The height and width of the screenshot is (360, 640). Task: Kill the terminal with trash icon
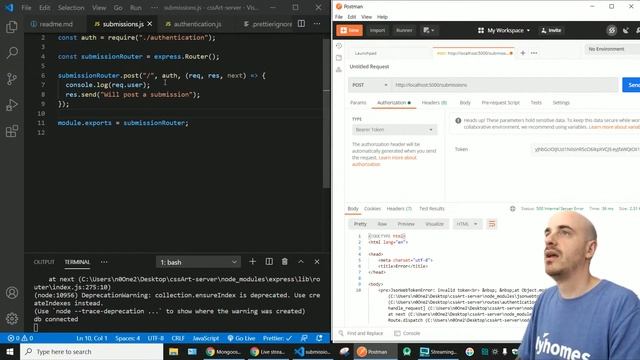coord(284,262)
